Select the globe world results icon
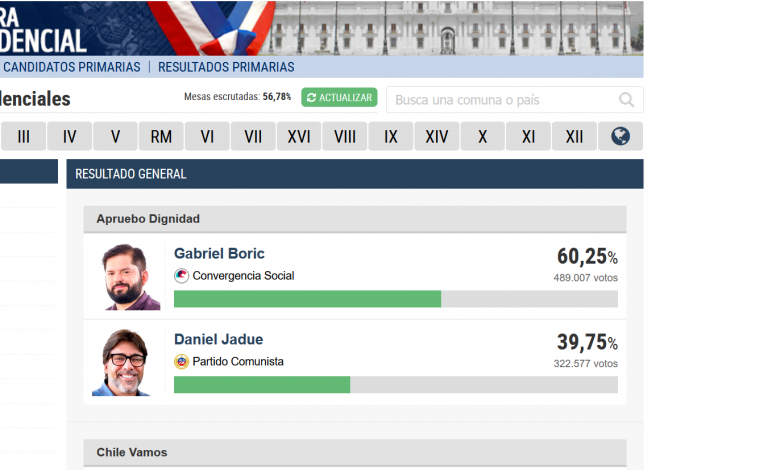The image size is (780, 470). (x=620, y=136)
